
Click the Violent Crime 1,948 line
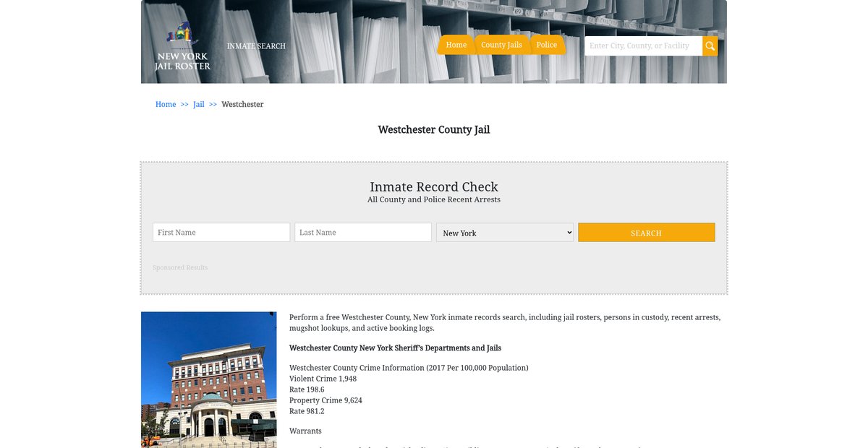[x=323, y=379]
